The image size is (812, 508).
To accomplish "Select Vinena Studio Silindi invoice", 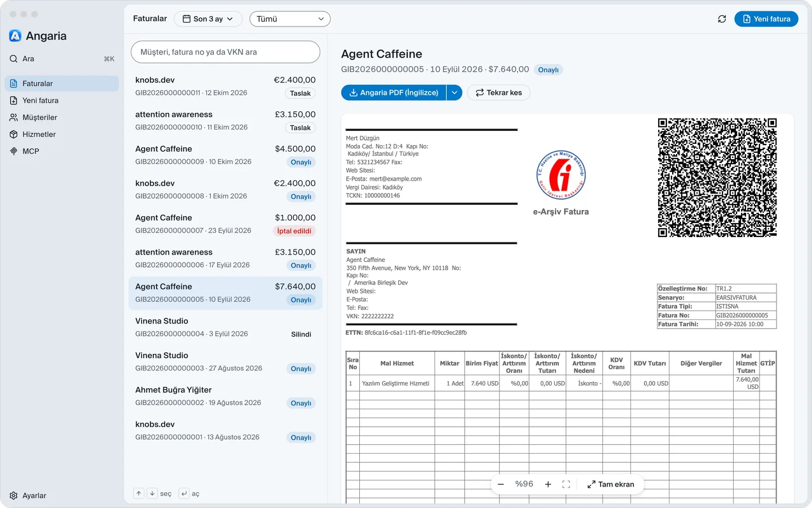I will 226,327.
